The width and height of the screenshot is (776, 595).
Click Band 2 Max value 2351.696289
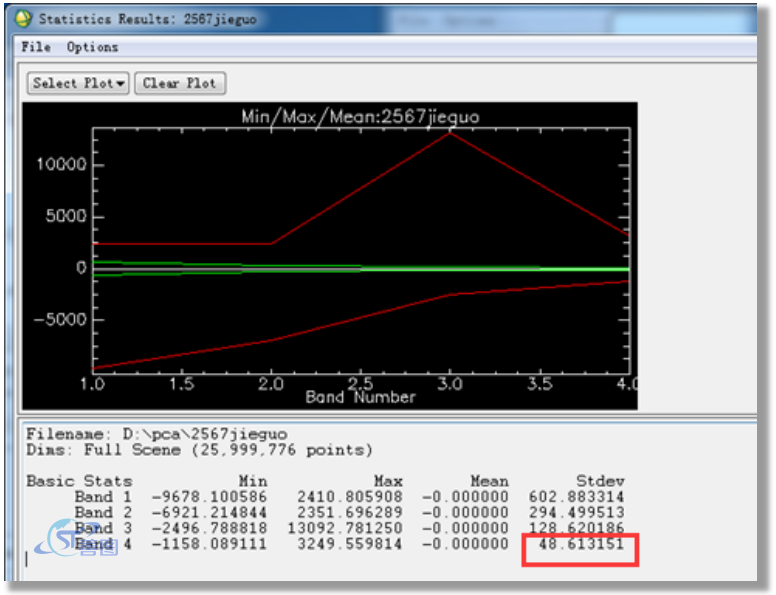tap(350, 512)
